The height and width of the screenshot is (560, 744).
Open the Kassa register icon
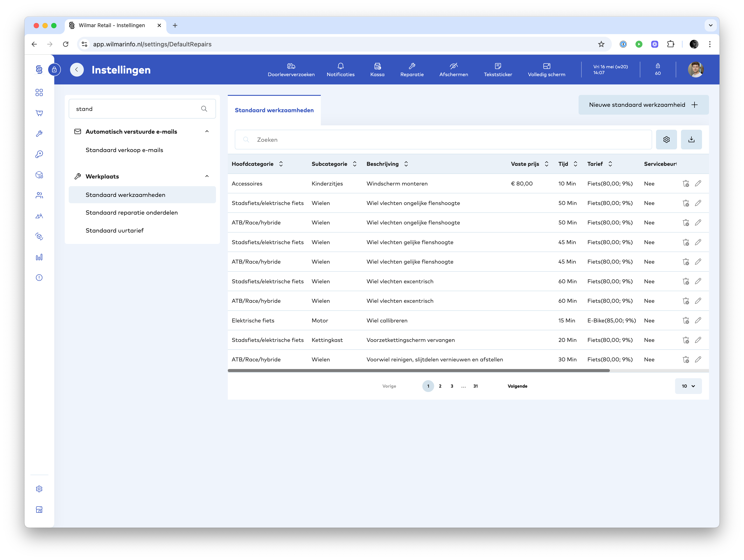point(377,66)
